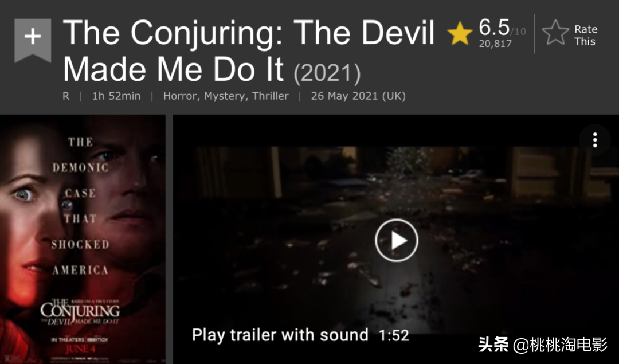
Task: Open the 26 May 2021 (UK) release date
Action: 358,96
